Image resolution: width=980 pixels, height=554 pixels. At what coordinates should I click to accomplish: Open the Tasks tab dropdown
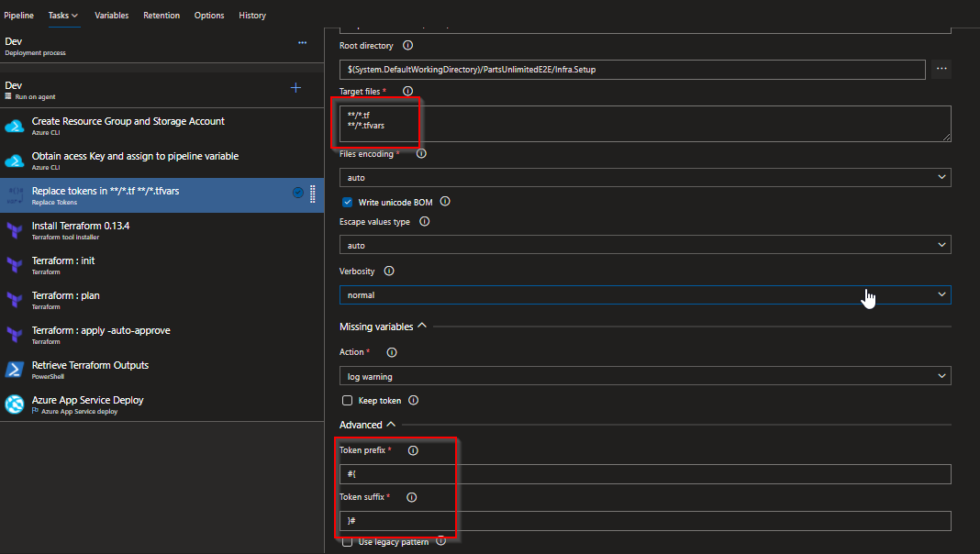click(63, 15)
